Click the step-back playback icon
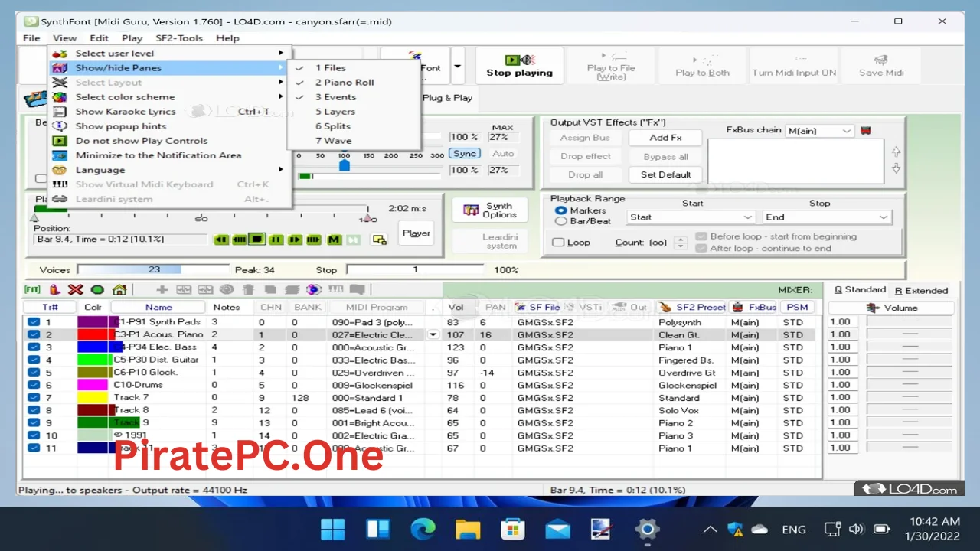Screen dimensions: 980x551 click(240, 240)
